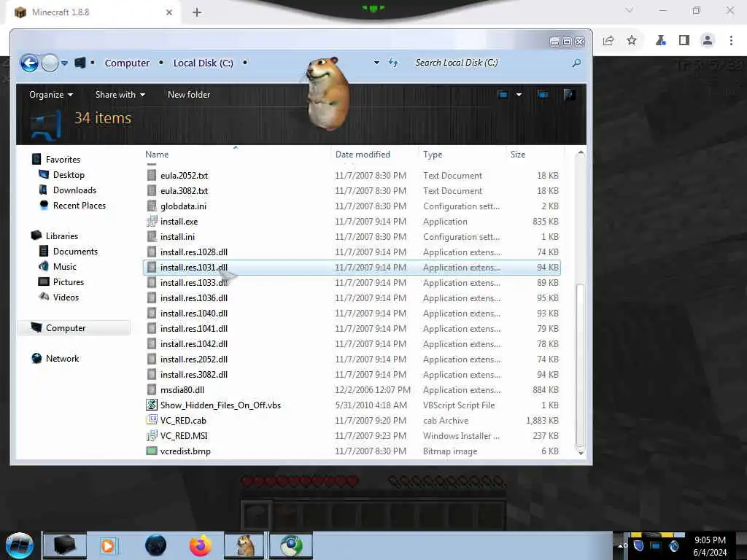Open Music library

click(x=65, y=266)
